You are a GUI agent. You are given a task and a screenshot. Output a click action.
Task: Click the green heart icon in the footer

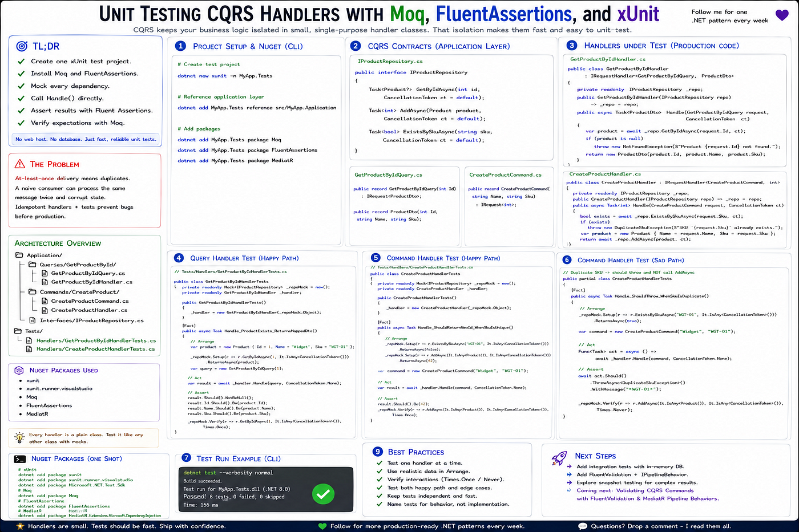[322, 526]
